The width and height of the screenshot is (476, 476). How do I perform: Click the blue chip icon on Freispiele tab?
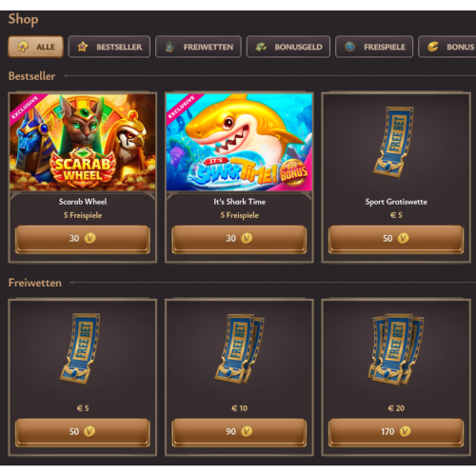point(350,47)
